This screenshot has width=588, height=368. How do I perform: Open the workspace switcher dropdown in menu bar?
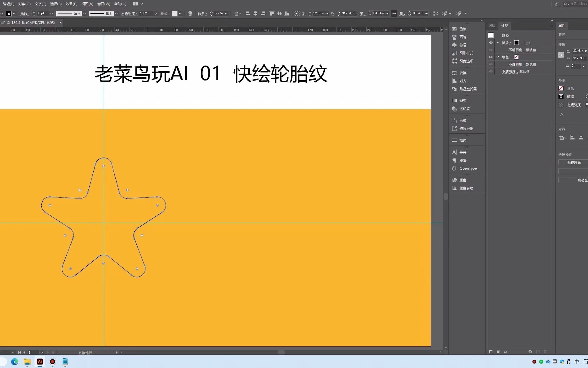point(138,4)
